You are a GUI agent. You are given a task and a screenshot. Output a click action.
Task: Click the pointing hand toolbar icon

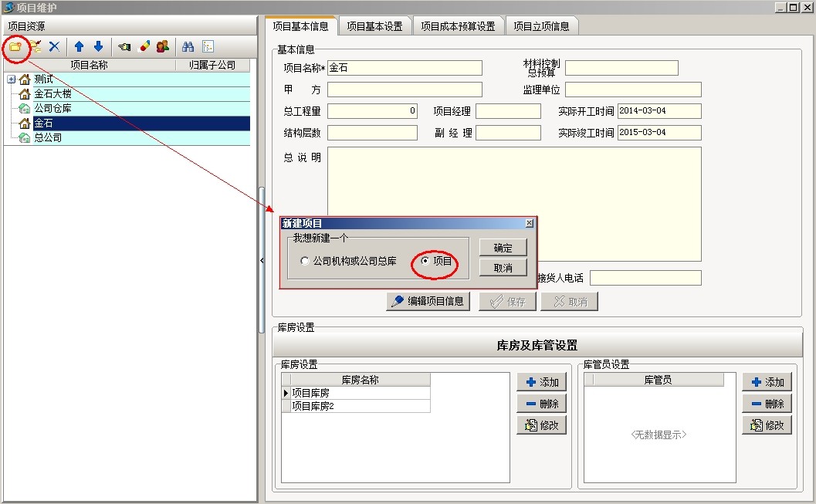tap(124, 46)
